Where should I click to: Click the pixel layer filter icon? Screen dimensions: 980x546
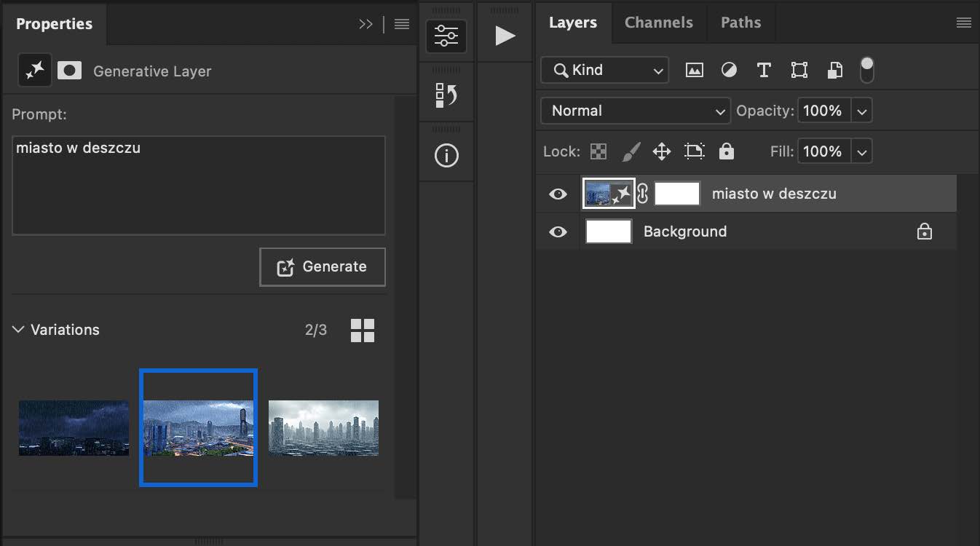(x=695, y=70)
